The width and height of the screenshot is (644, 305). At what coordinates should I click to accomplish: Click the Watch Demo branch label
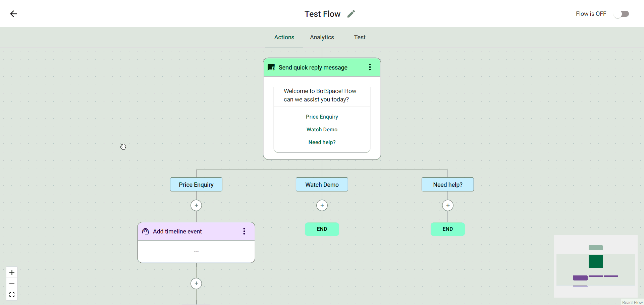322,184
